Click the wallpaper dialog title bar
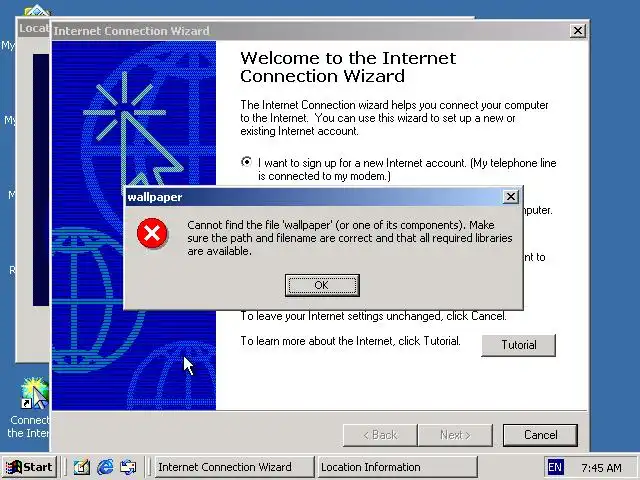 pos(314,197)
